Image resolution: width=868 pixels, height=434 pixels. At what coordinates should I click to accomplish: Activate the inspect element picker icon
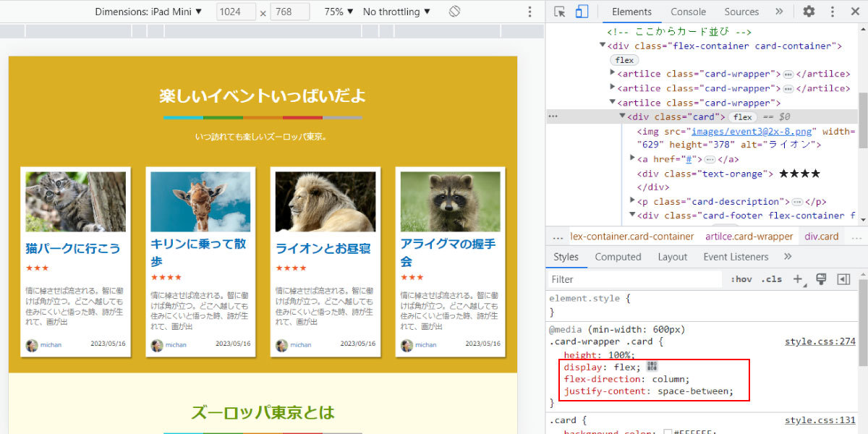click(x=560, y=12)
